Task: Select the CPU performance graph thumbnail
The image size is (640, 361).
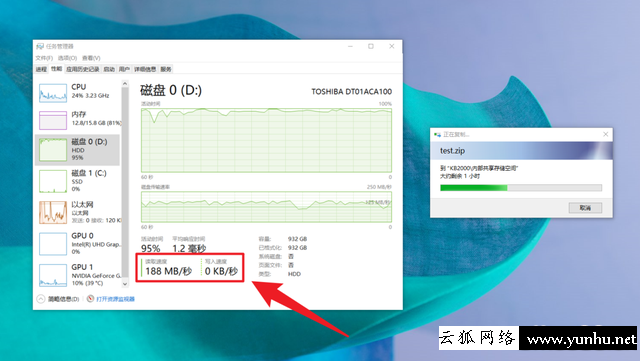Action: click(53, 93)
